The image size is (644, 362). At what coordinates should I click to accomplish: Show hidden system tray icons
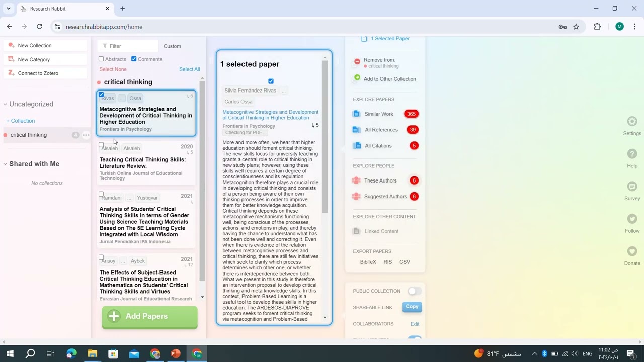tap(534, 354)
